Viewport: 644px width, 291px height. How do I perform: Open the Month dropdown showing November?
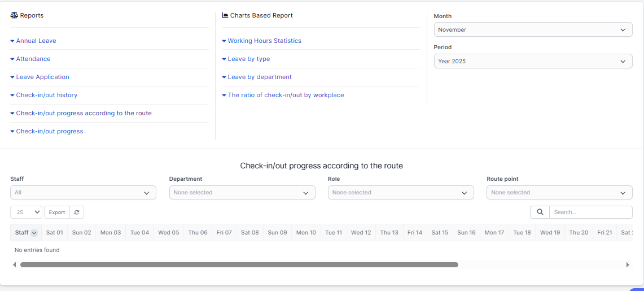pos(533,29)
